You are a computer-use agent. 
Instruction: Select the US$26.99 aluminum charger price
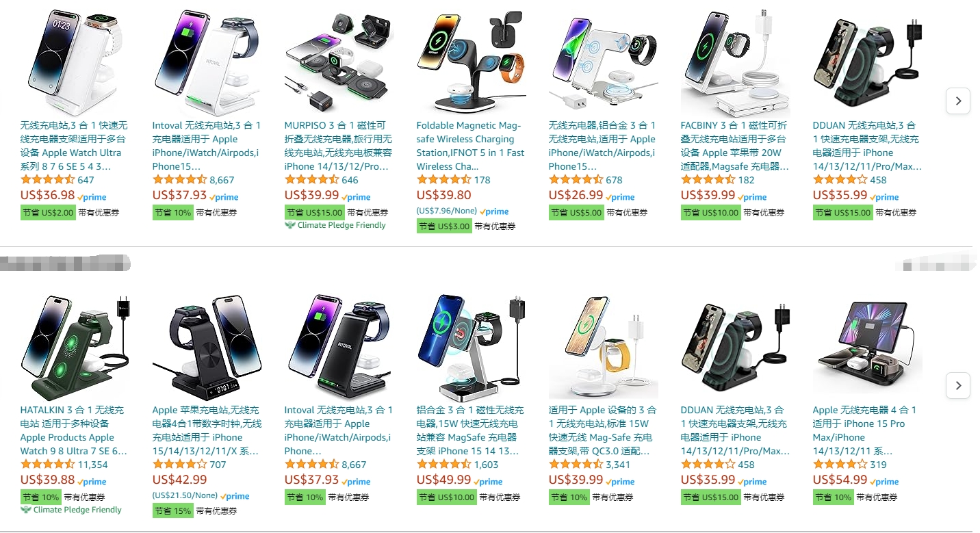tap(576, 195)
